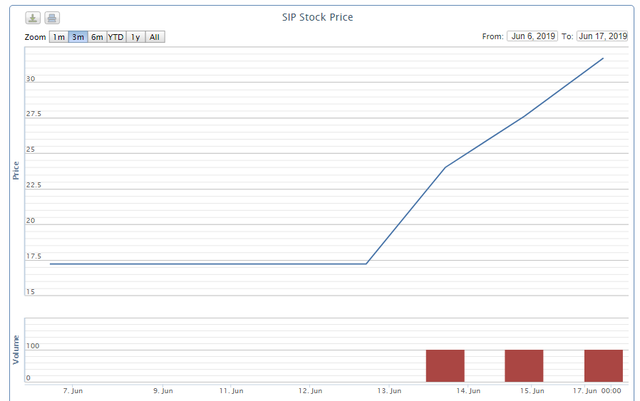Click the 13. Jun date label
Viewport: 640px width, 401px height.
(389, 390)
